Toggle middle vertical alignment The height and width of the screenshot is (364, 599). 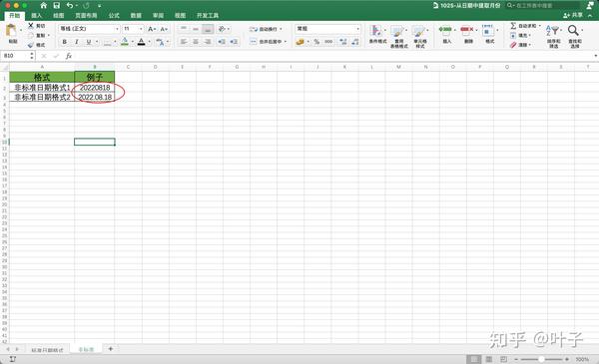(x=196, y=29)
